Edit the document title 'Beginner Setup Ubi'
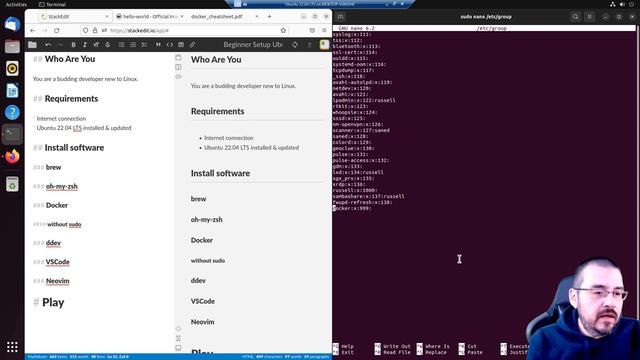This screenshot has height=360, width=640. pos(253,44)
